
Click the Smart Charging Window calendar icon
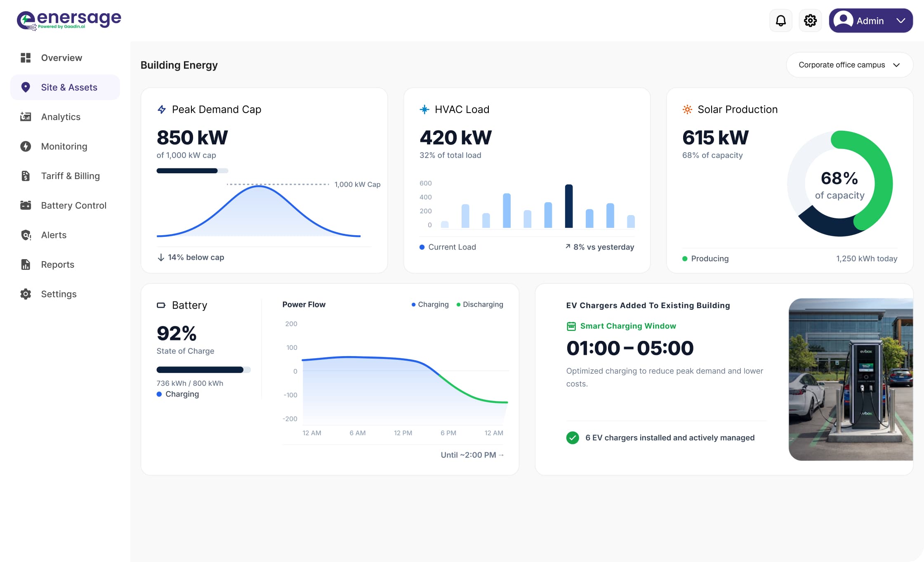click(x=571, y=326)
